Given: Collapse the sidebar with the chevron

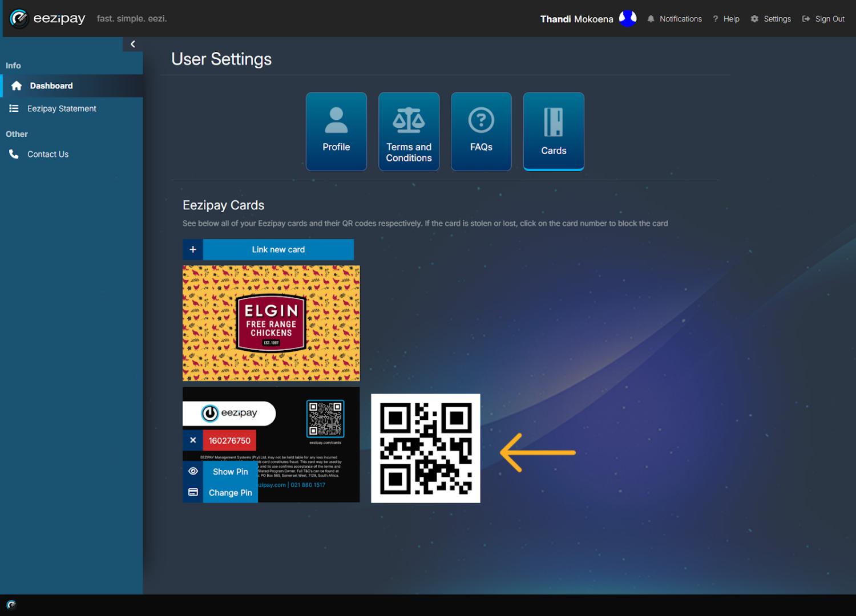Looking at the screenshot, I should coord(132,44).
